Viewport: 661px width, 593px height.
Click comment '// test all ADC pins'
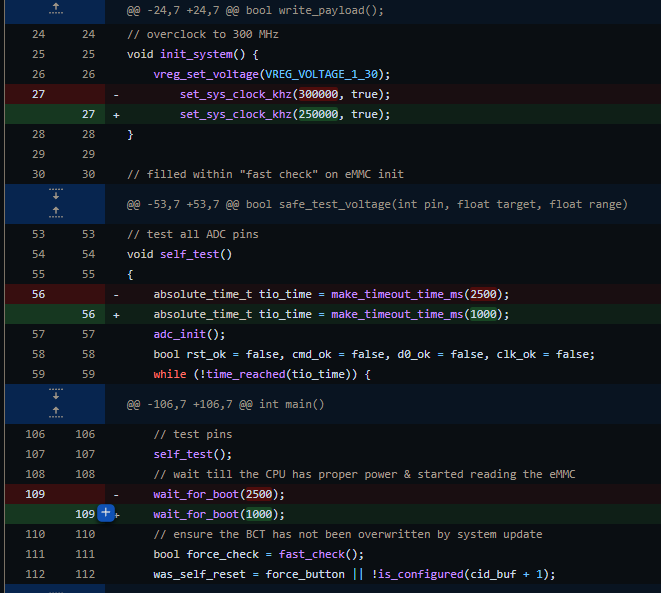[x=193, y=234]
